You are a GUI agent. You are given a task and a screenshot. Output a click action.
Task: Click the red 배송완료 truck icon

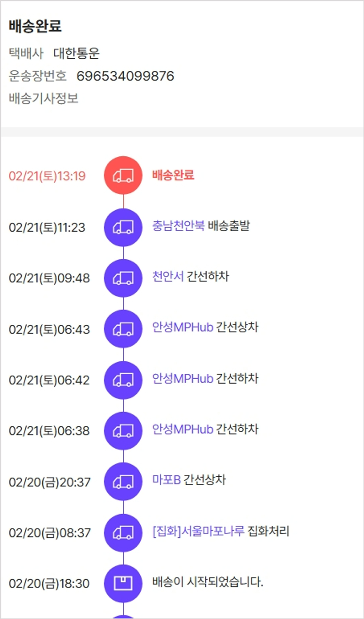[123, 175]
